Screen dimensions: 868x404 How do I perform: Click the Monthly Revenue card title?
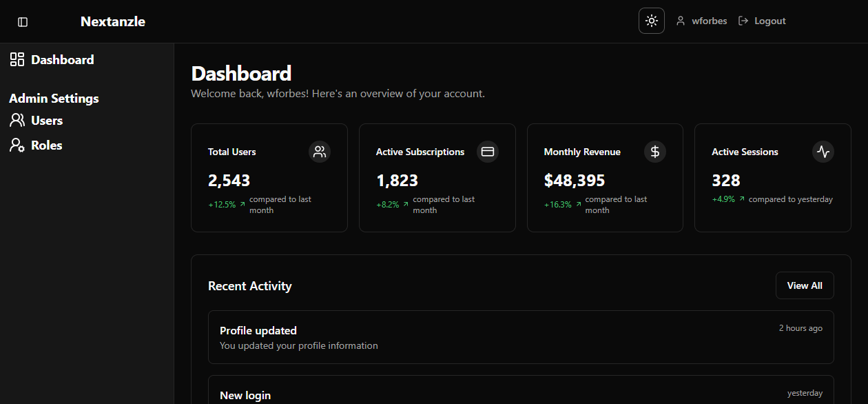[582, 152]
